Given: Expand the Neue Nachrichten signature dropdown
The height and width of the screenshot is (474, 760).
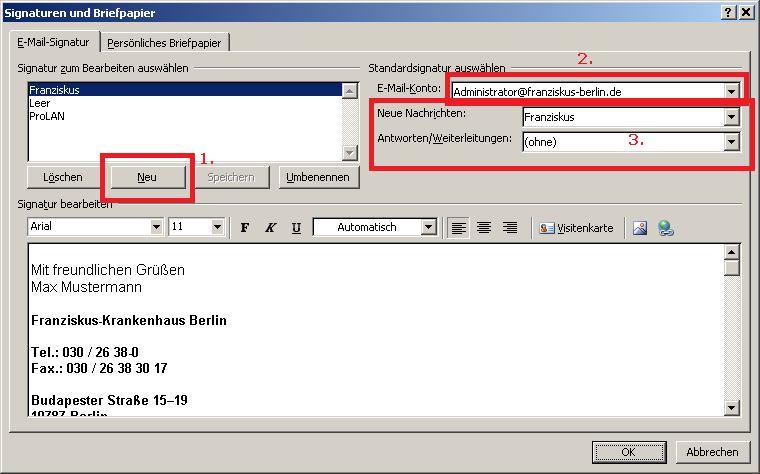Looking at the screenshot, I should pyautogui.click(x=732, y=117).
